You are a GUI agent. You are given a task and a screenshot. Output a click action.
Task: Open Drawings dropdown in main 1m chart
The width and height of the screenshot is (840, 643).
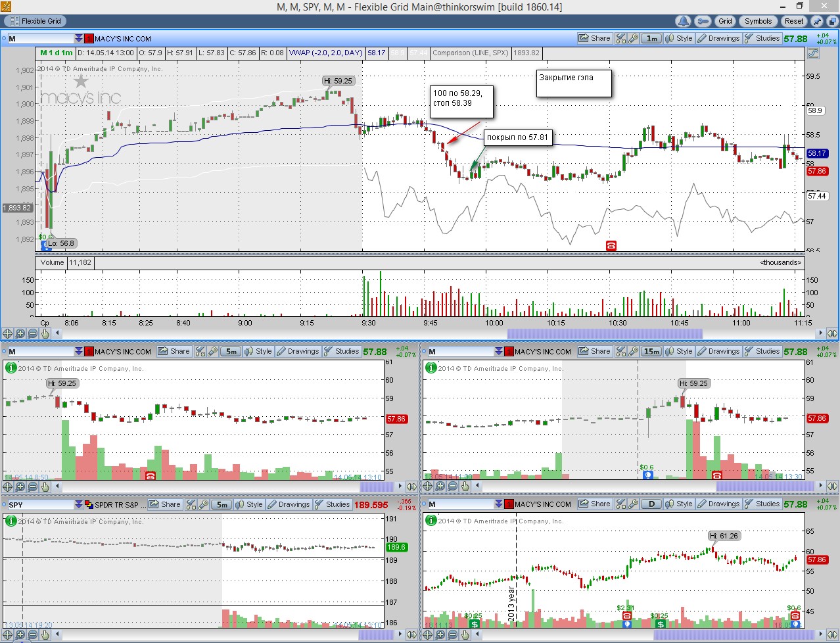[x=718, y=38]
